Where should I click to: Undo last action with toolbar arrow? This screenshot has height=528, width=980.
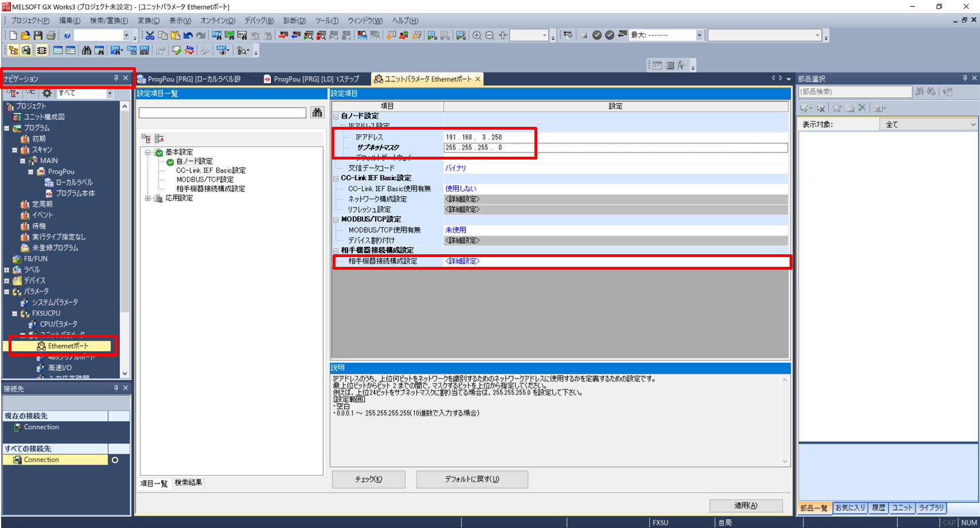point(188,36)
